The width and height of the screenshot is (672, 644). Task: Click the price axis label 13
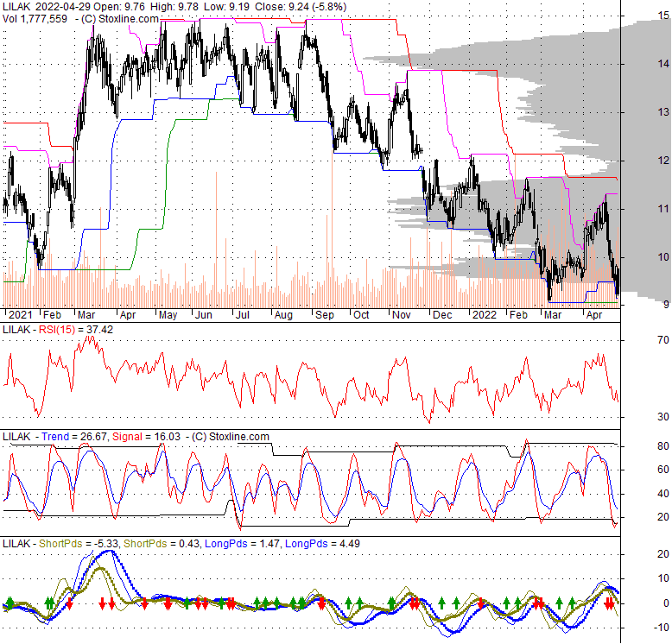tap(663, 112)
